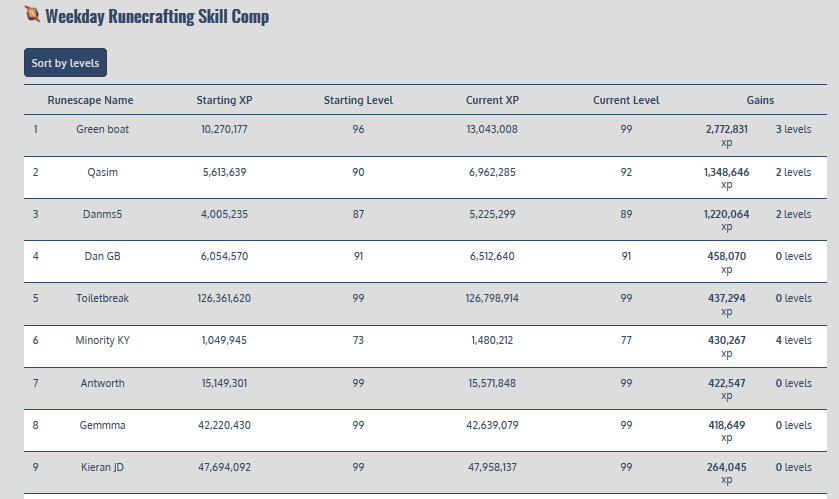Click the Weekday Runecrafting Skill Comp heading
Viewport: 839px width, 499px height.
coord(157,16)
